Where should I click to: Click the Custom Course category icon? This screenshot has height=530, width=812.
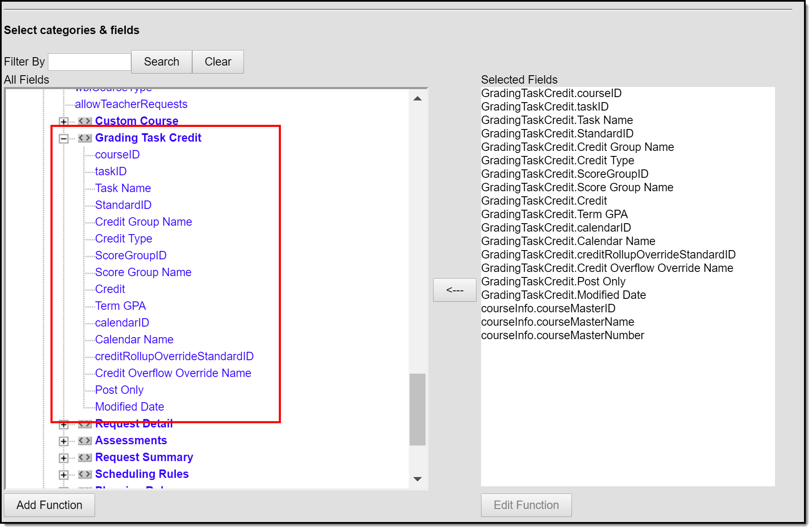point(85,121)
